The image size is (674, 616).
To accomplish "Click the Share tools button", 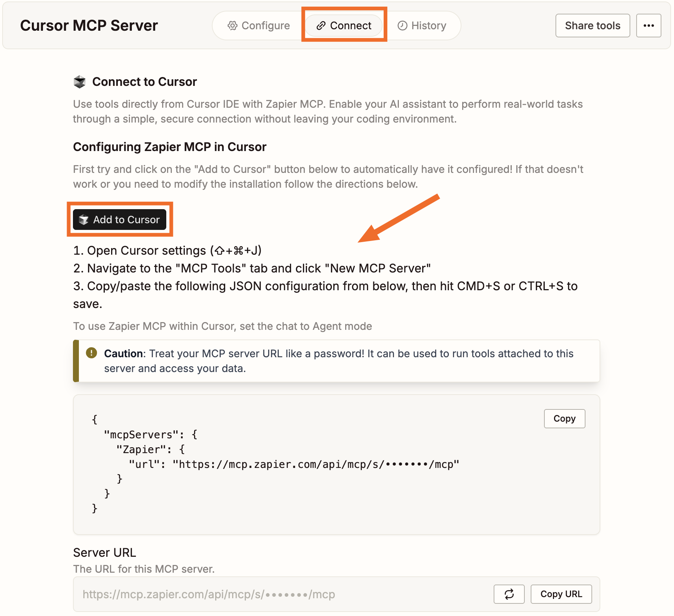I will click(592, 25).
